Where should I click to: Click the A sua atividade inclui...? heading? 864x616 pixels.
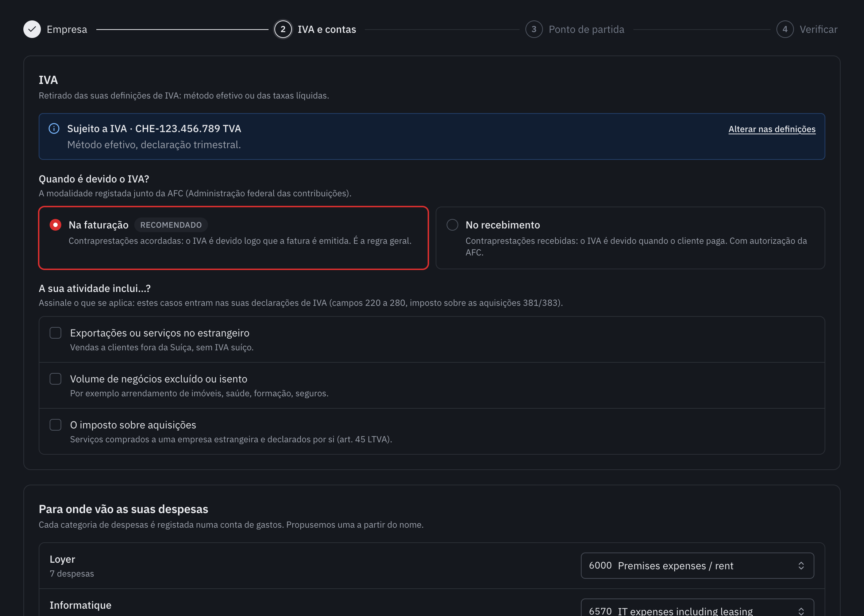(94, 288)
